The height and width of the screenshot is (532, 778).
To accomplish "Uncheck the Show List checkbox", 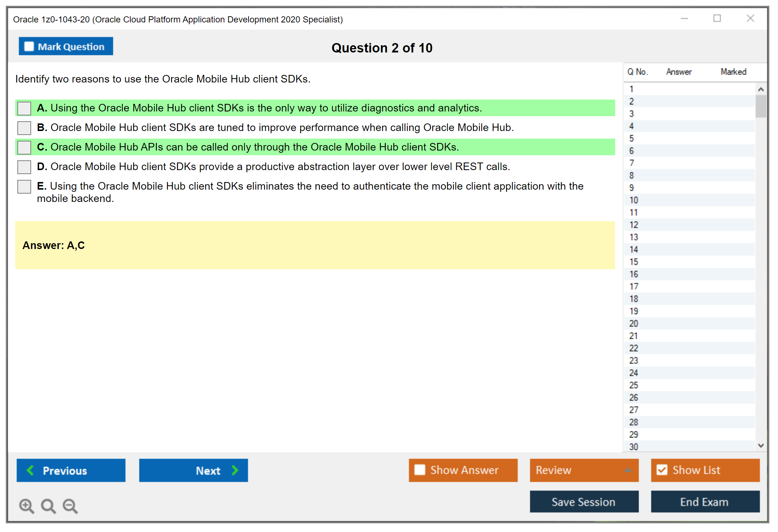I will tap(662, 470).
